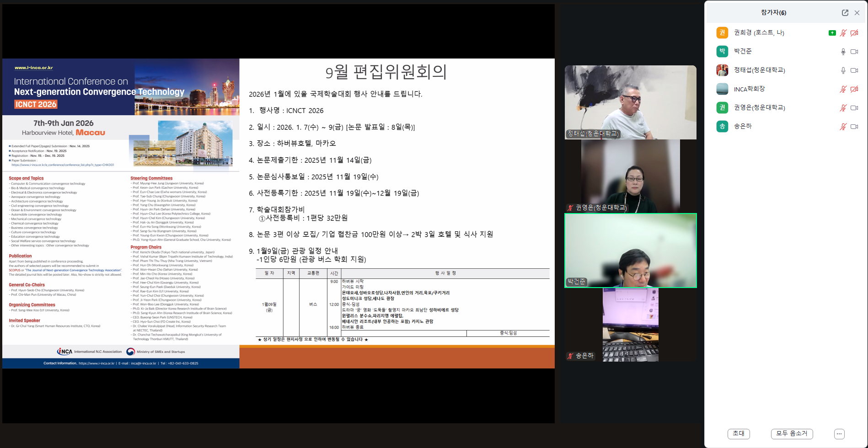Select 박건준's highlighted video tile

click(x=630, y=251)
